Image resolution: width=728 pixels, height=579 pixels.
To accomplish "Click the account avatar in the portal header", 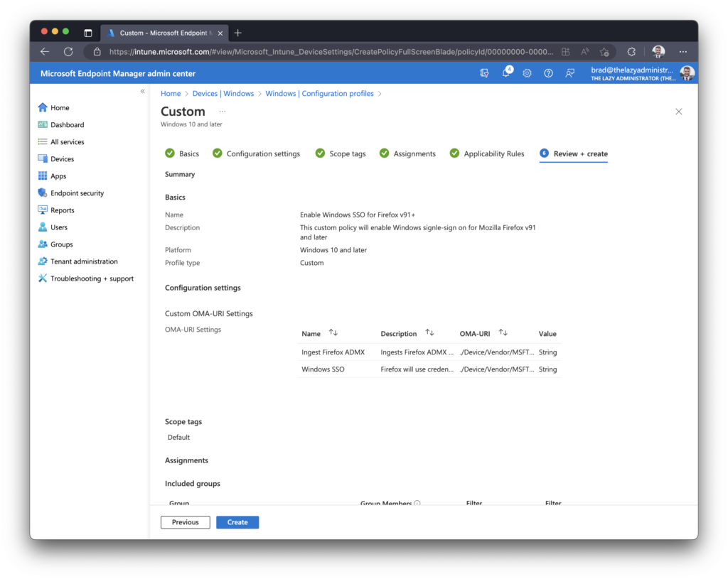I will (x=687, y=73).
